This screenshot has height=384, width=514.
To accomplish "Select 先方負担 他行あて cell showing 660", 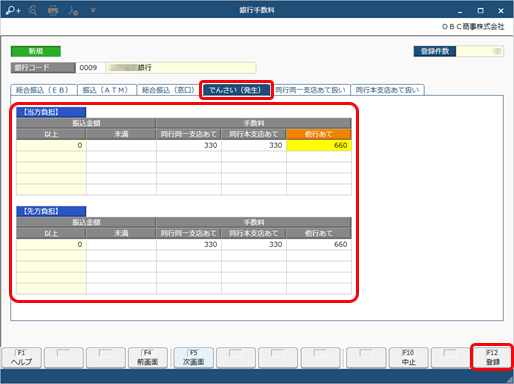I will click(319, 244).
